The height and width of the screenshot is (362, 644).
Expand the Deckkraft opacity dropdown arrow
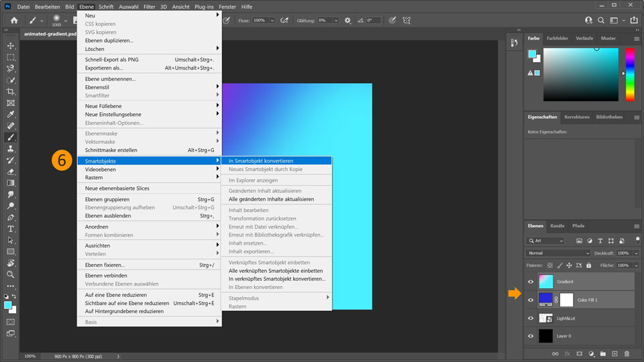click(x=636, y=253)
